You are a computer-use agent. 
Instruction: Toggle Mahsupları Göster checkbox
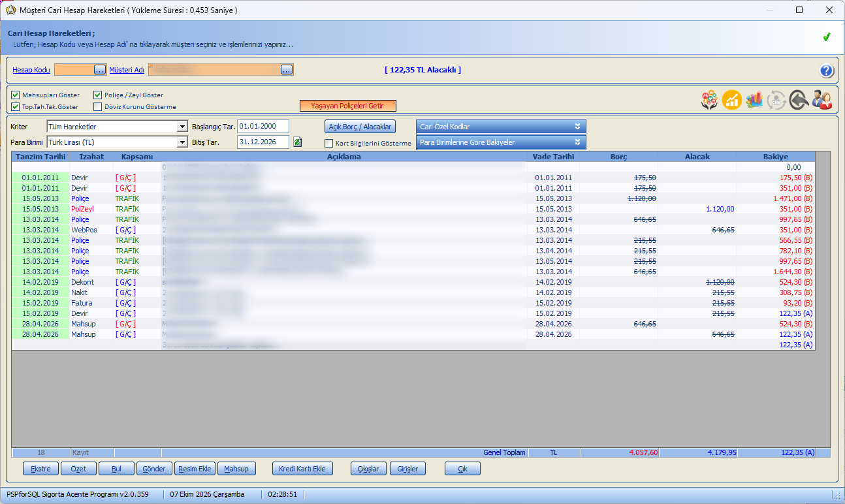tap(16, 95)
